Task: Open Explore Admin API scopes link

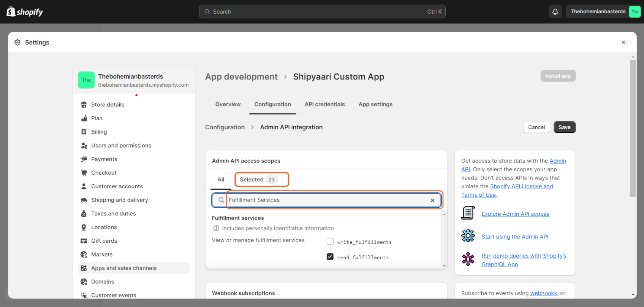Action: coord(516,214)
